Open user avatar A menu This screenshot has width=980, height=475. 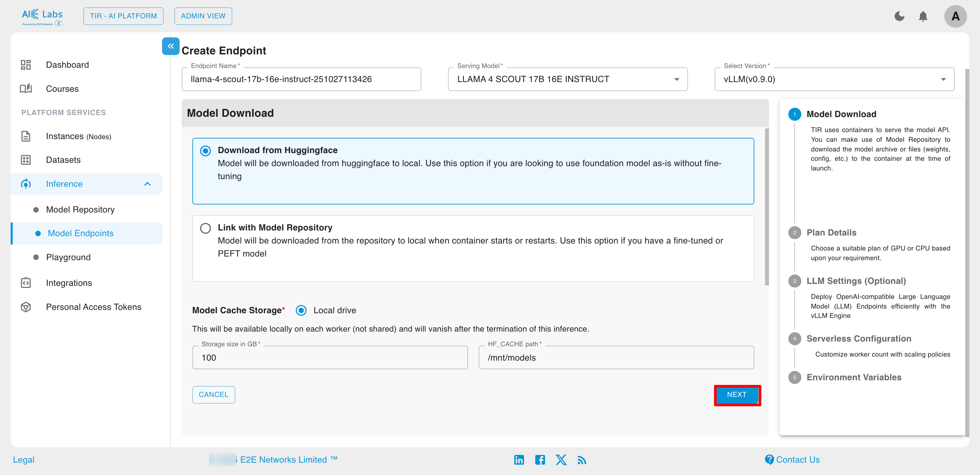(955, 16)
